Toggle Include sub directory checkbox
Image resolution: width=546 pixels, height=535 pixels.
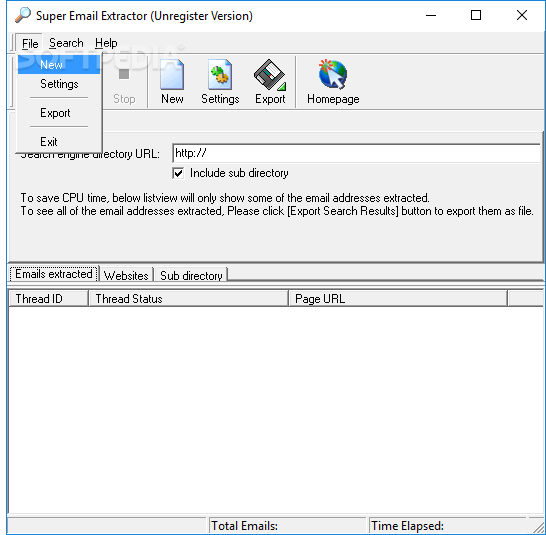pos(178,173)
